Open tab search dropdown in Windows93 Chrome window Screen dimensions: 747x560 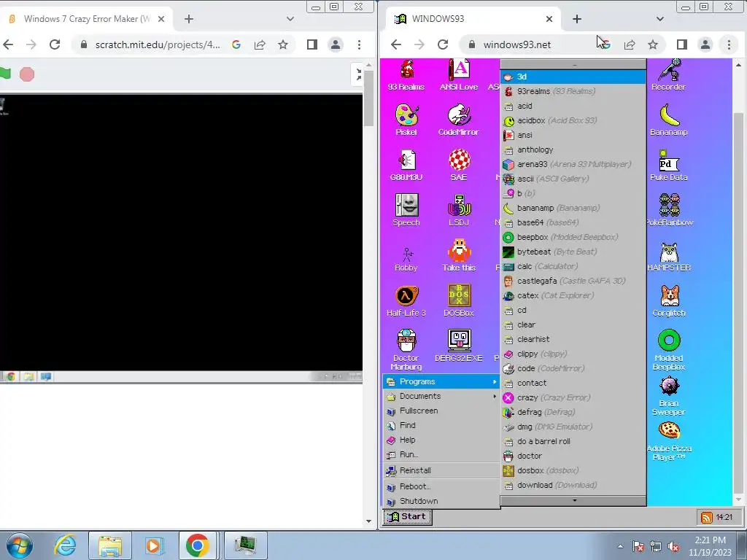pos(659,19)
